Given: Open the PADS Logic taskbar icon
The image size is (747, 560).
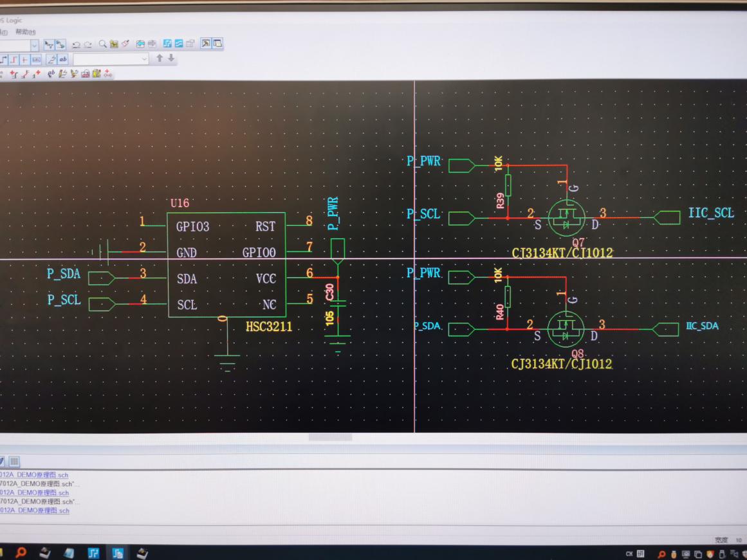Looking at the screenshot, I should coord(117,553).
